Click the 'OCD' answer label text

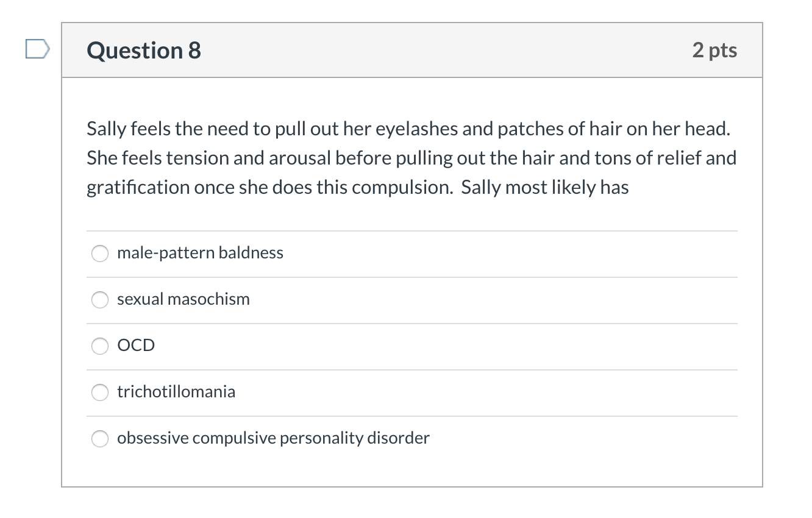(136, 346)
